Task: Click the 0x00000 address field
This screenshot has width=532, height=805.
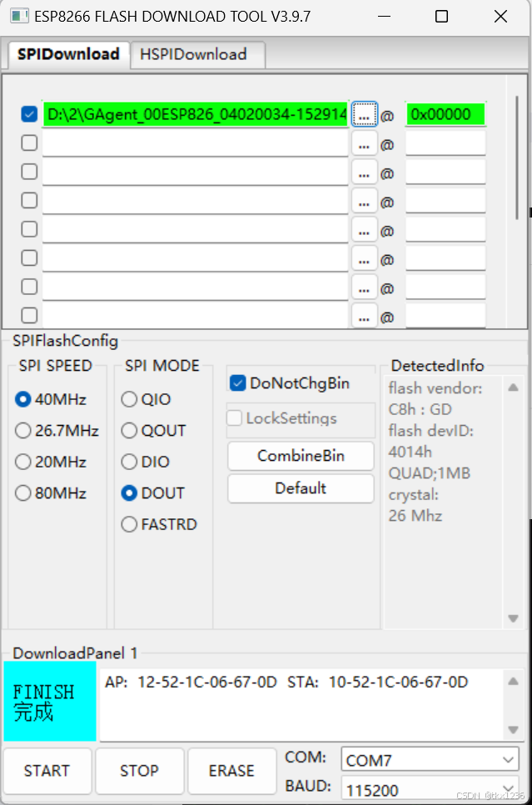Action: [x=445, y=114]
